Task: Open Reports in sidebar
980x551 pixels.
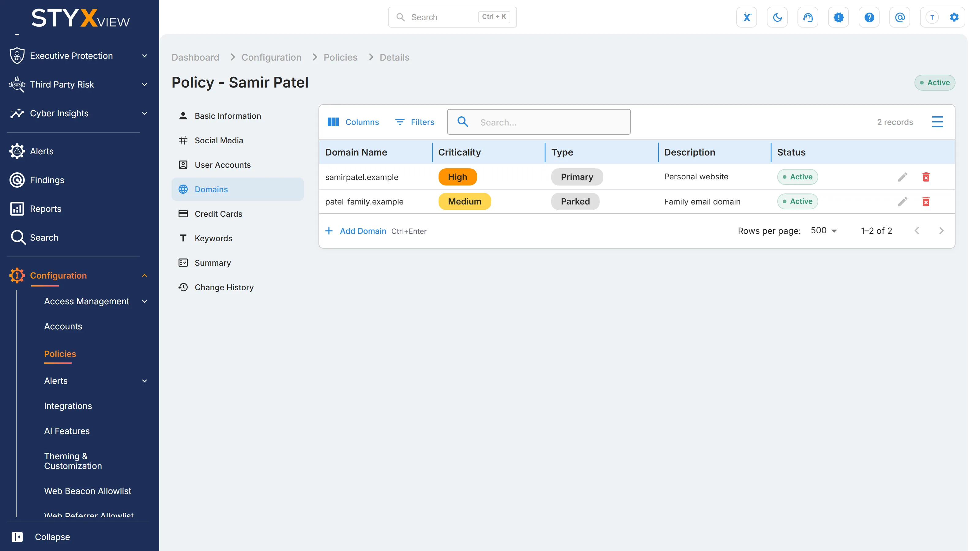Action: point(45,209)
